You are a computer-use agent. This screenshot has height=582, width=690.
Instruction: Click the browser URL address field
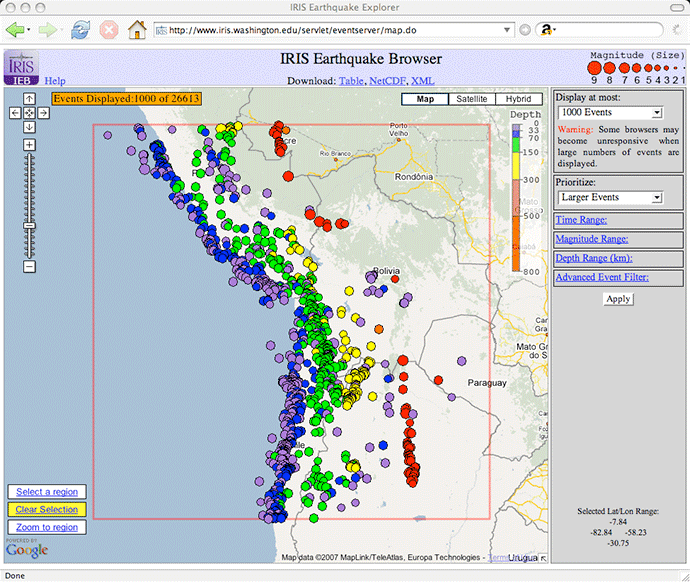point(332,30)
